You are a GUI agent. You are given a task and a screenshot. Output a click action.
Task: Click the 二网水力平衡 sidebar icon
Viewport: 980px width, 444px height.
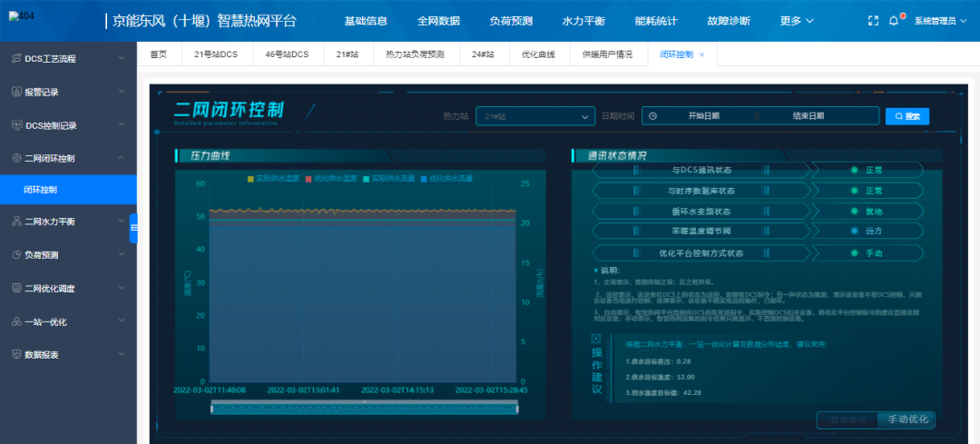16,222
